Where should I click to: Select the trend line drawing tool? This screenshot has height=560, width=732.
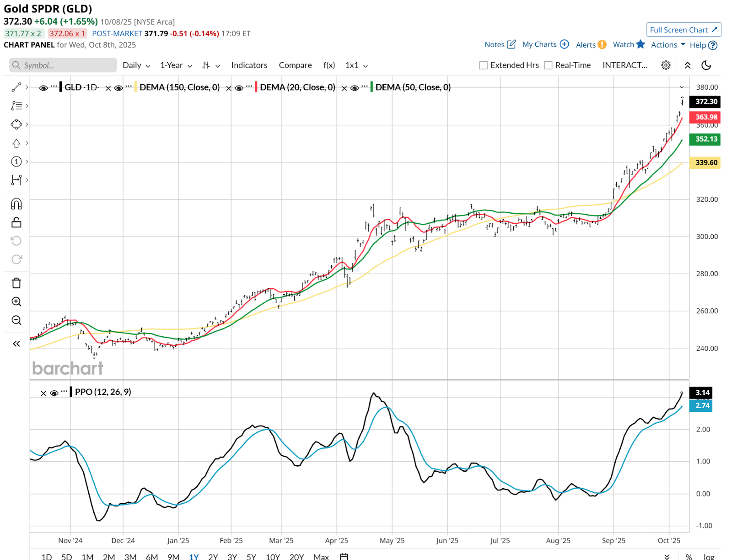16,87
